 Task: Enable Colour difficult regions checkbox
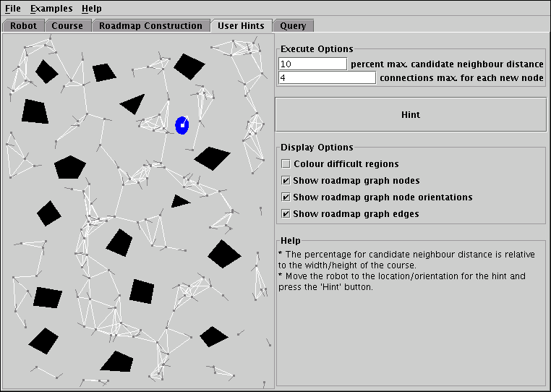click(286, 164)
